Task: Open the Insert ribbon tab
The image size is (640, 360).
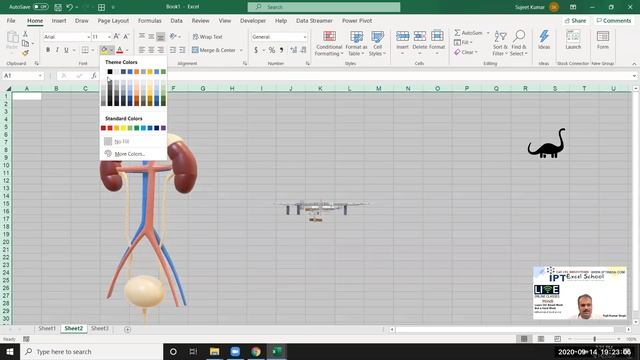Action: pyautogui.click(x=59, y=20)
